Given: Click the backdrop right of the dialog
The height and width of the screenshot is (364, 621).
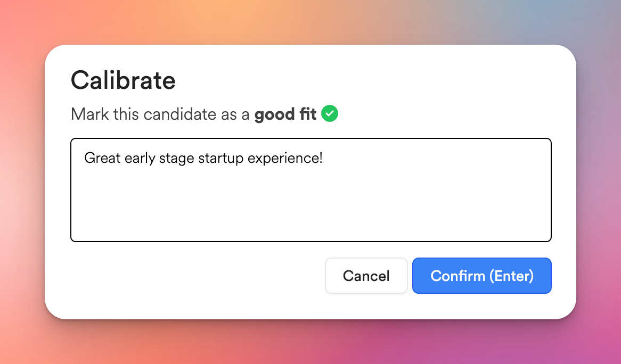Looking at the screenshot, I should pyautogui.click(x=599, y=182).
